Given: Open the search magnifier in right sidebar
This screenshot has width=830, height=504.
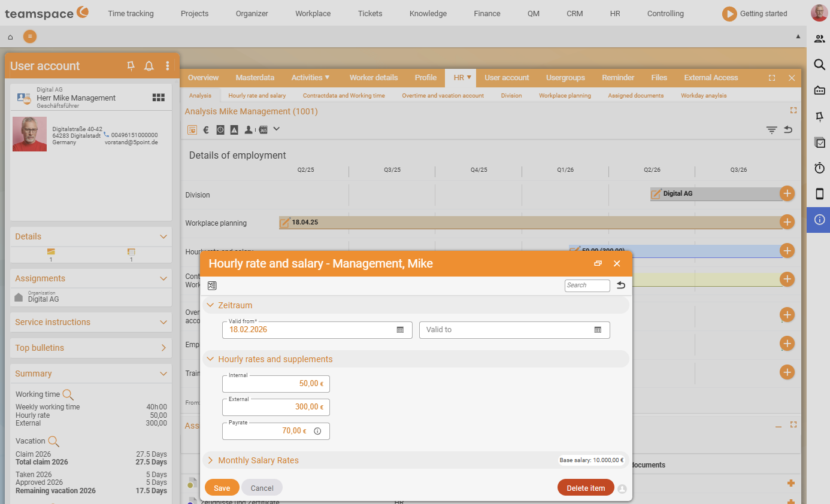Looking at the screenshot, I should pyautogui.click(x=819, y=65).
